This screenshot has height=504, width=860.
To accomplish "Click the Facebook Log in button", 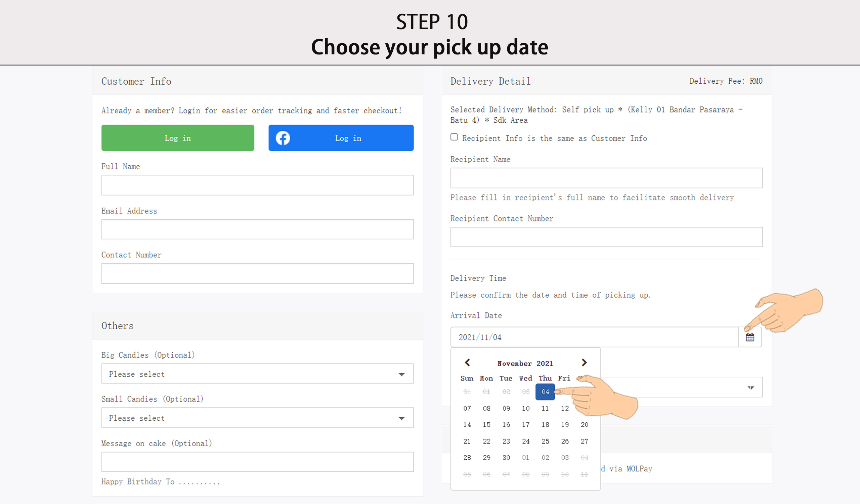I will [341, 138].
